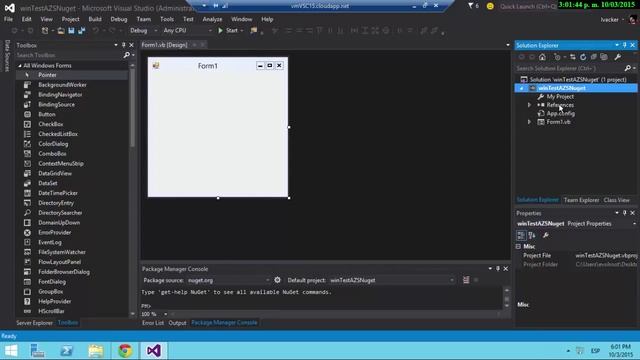Screen dimensions: 640x360
Task: Click the Pending Changes Filter icon
Action: tap(558, 57)
